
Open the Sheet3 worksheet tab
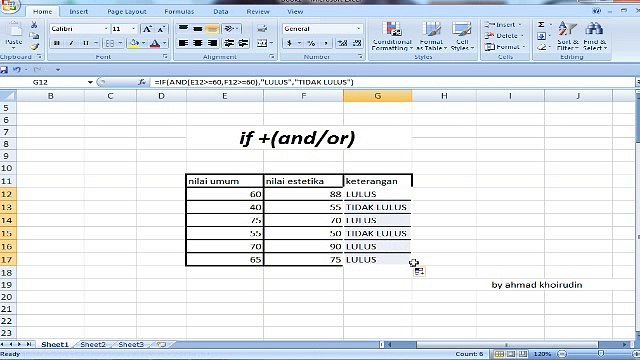point(131,344)
